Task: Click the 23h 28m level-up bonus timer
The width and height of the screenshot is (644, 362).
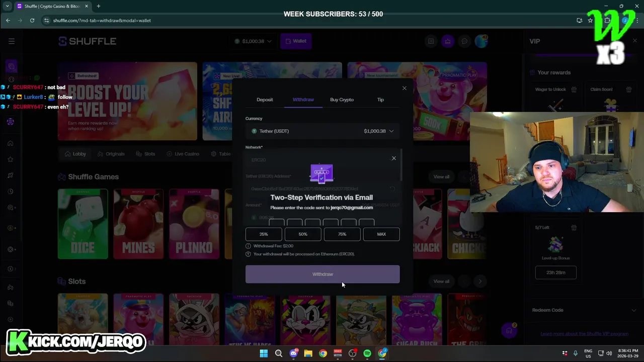Action: [555, 273]
